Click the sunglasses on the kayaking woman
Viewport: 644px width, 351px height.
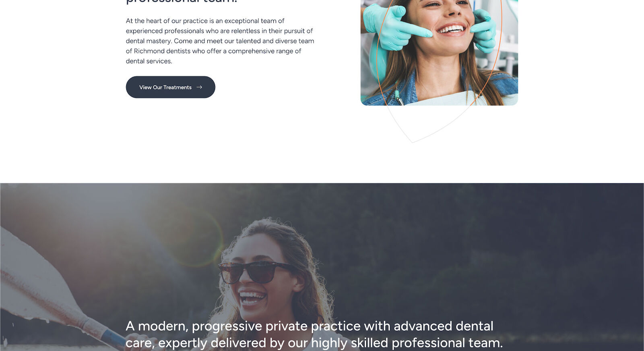point(254,271)
